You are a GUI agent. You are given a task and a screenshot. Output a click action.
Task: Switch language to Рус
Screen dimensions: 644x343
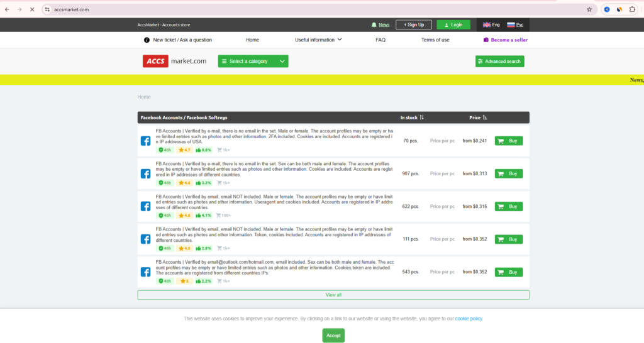[515, 24]
